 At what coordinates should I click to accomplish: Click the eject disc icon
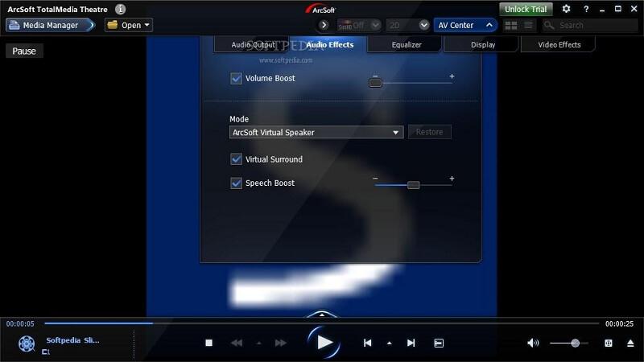point(630,343)
